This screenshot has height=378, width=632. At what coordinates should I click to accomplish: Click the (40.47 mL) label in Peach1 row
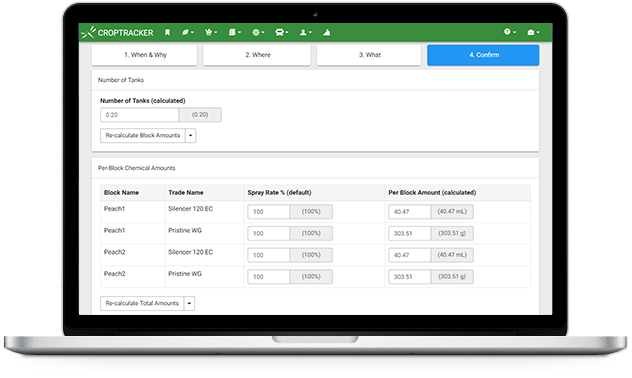[x=452, y=212]
